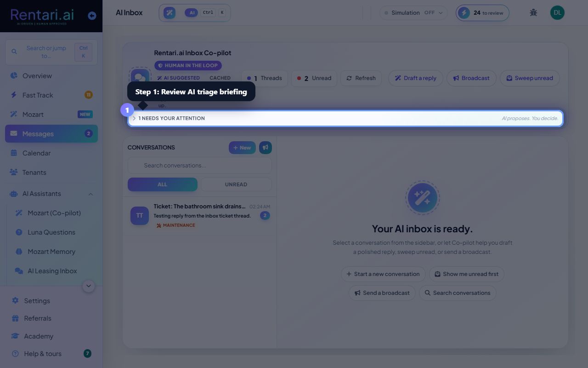
Task: Open the bug report icon
Action: click(x=533, y=13)
